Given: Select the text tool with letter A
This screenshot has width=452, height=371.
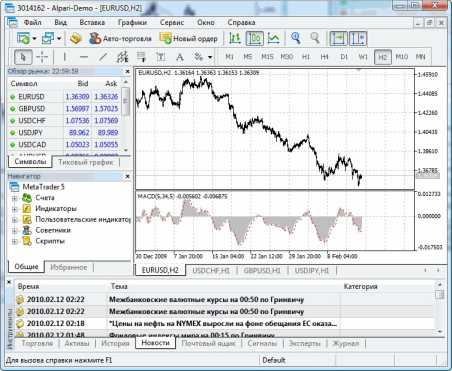Looking at the screenshot, I should click(180, 57).
